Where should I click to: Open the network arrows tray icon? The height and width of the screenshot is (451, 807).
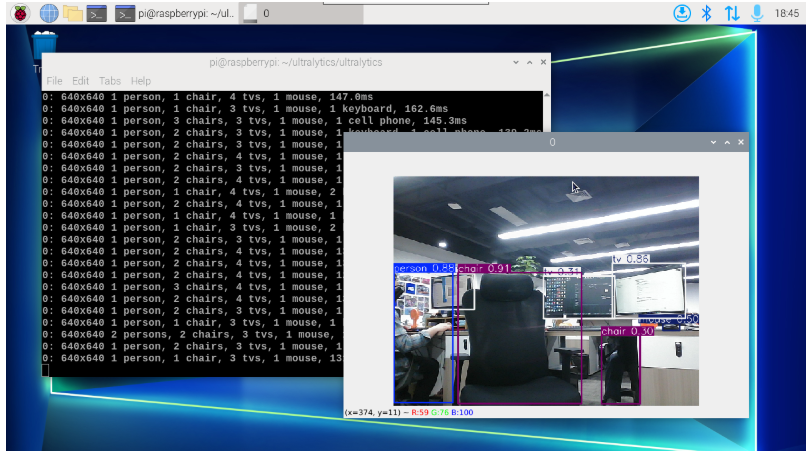click(732, 13)
